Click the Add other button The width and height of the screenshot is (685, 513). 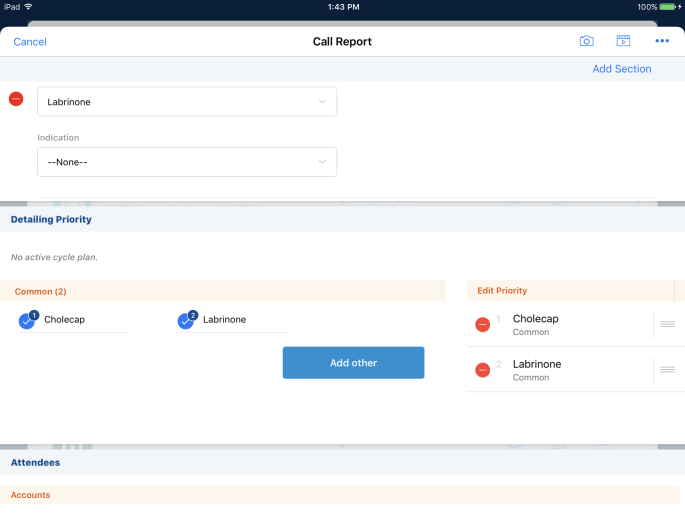pyautogui.click(x=353, y=363)
